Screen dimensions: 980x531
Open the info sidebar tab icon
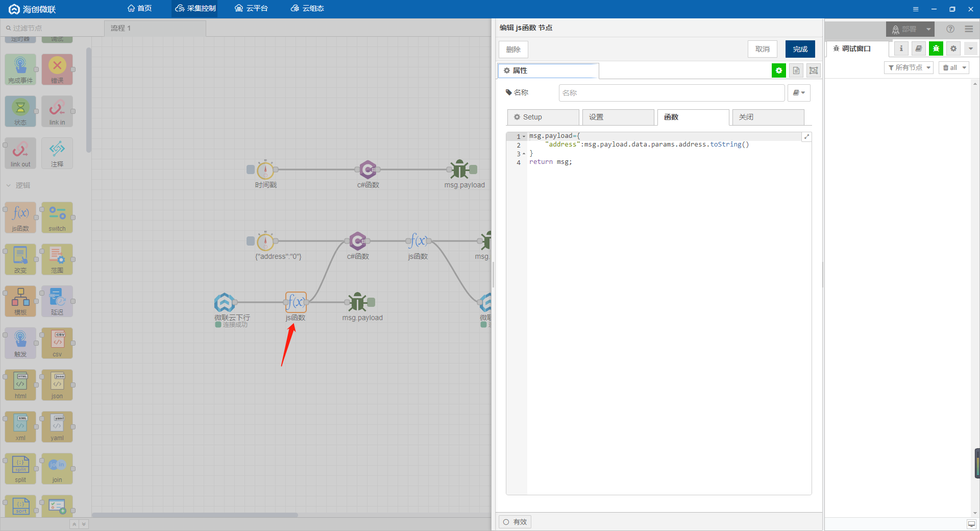point(901,49)
